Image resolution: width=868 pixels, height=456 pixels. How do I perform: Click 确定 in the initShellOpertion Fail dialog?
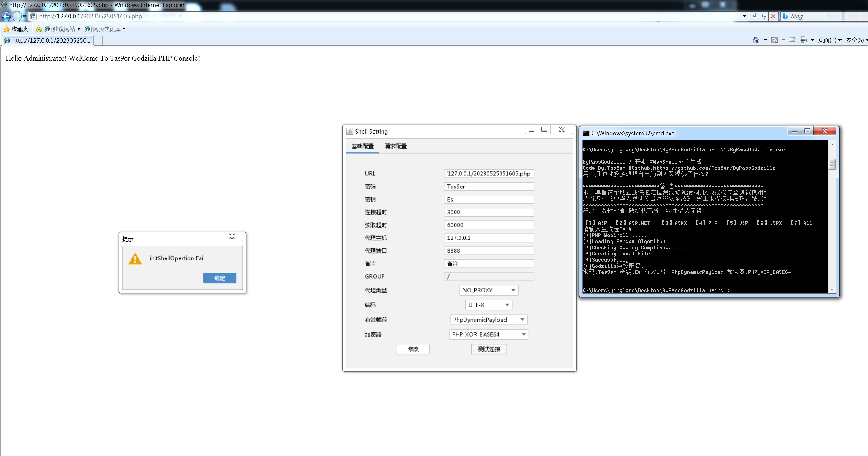pyautogui.click(x=219, y=278)
